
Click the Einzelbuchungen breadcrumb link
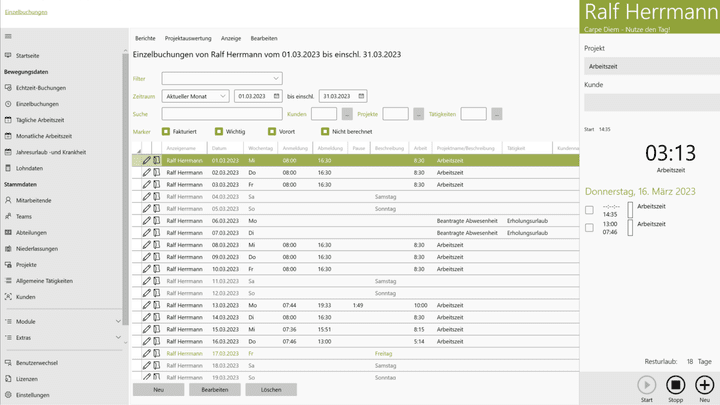[26, 12]
